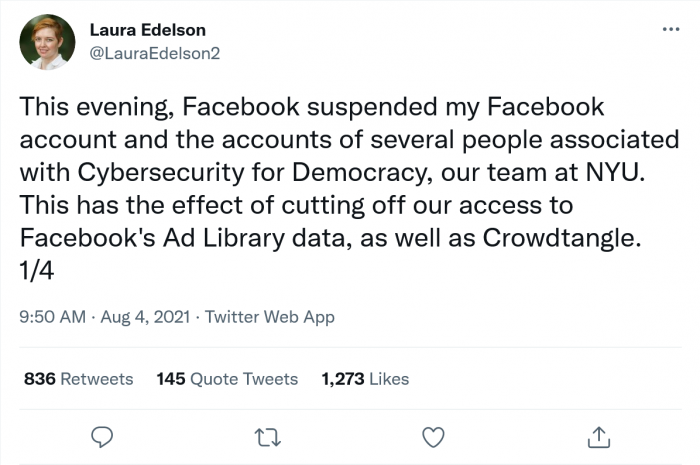
Task: View the 145 Quote Tweets list
Action: pos(227,379)
